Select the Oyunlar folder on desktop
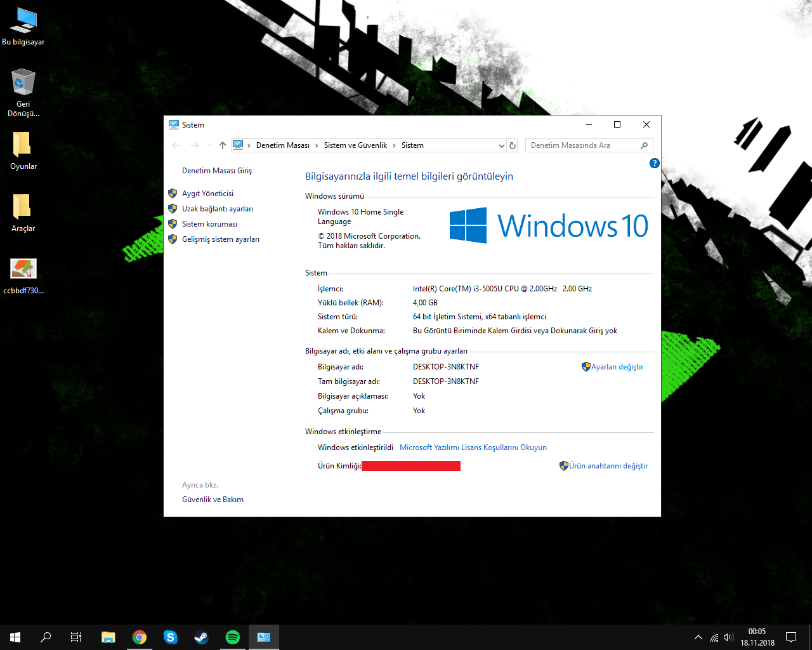 [23, 151]
